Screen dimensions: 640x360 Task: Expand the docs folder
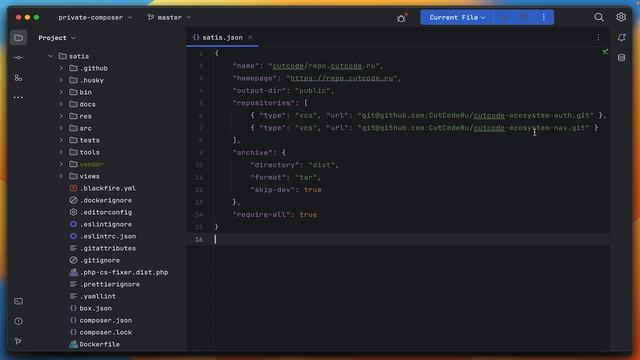61,104
